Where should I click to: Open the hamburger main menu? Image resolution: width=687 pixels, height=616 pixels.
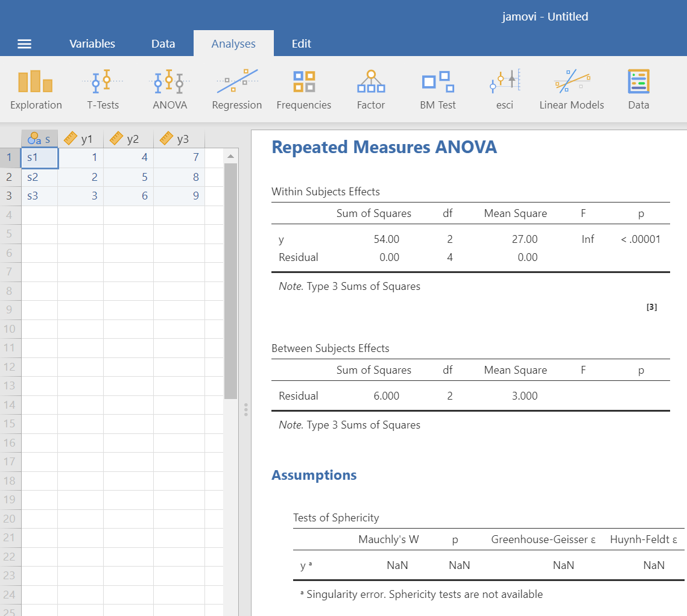(x=25, y=44)
